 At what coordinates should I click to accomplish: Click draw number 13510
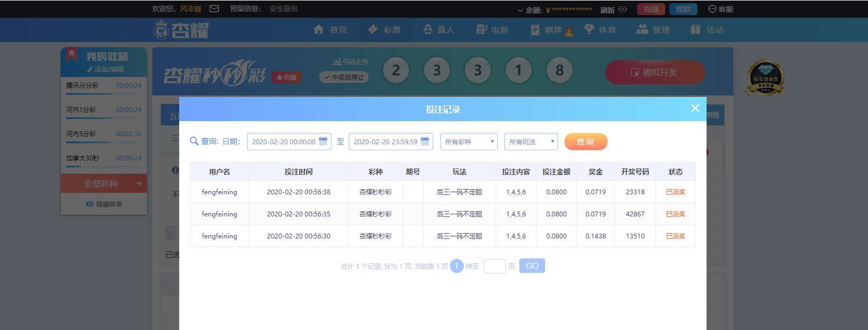pyautogui.click(x=635, y=236)
